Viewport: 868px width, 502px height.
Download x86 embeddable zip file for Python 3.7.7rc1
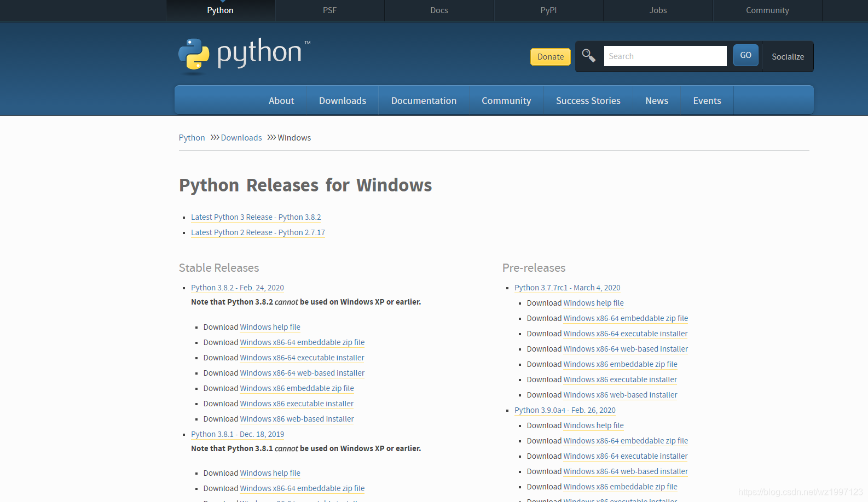pos(621,364)
